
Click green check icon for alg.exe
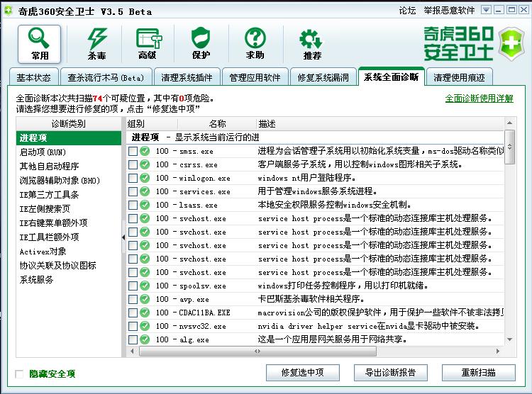(145, 339)
